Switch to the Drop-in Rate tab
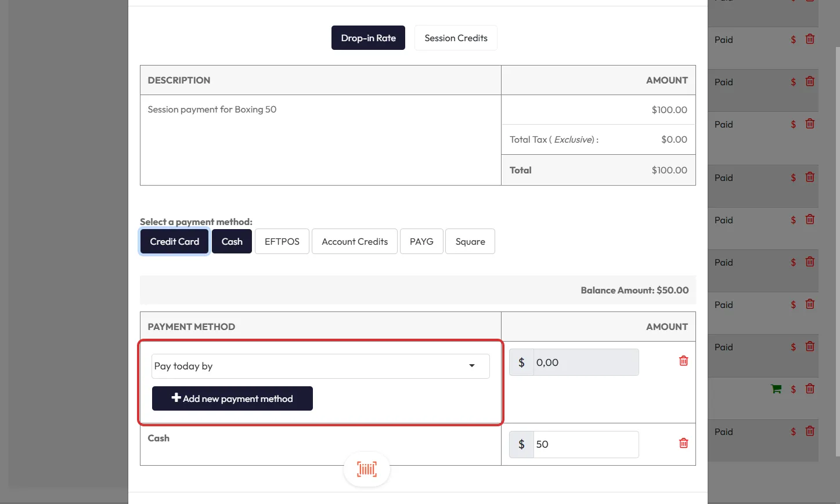The height and width of the screenshot is (504, 840). pos(368,38)
